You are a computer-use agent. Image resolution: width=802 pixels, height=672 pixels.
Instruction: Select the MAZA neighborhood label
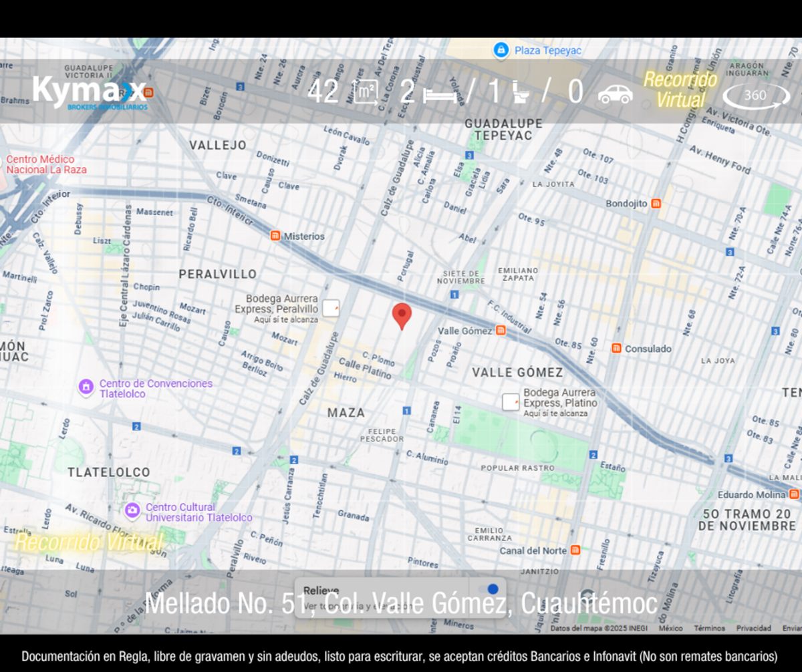[346, 413]
